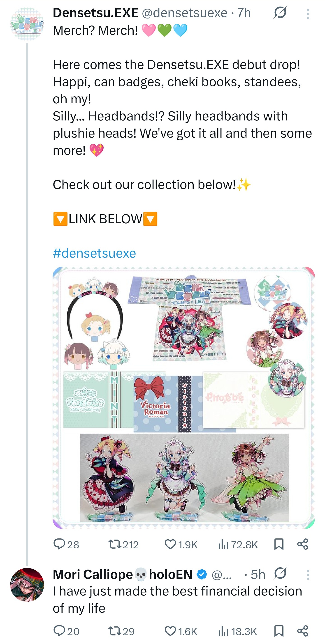Open the Densetsu.EXE display name link

95,12
